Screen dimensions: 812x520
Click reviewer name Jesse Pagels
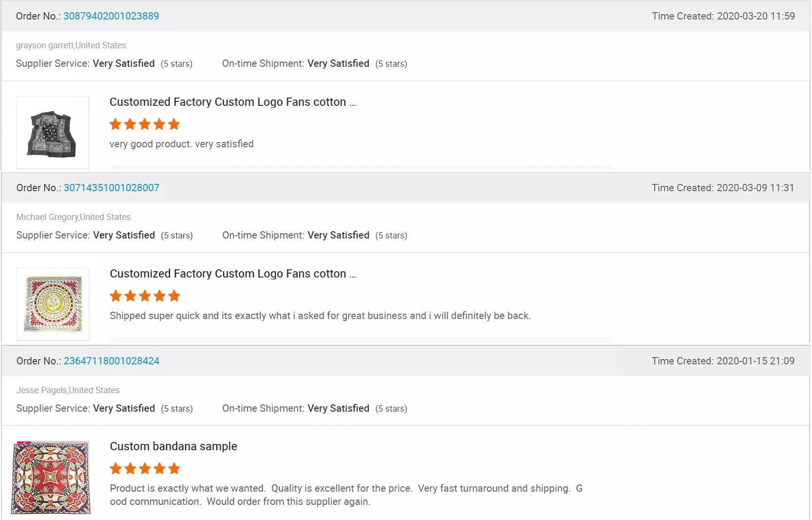[x=42, y=390]
